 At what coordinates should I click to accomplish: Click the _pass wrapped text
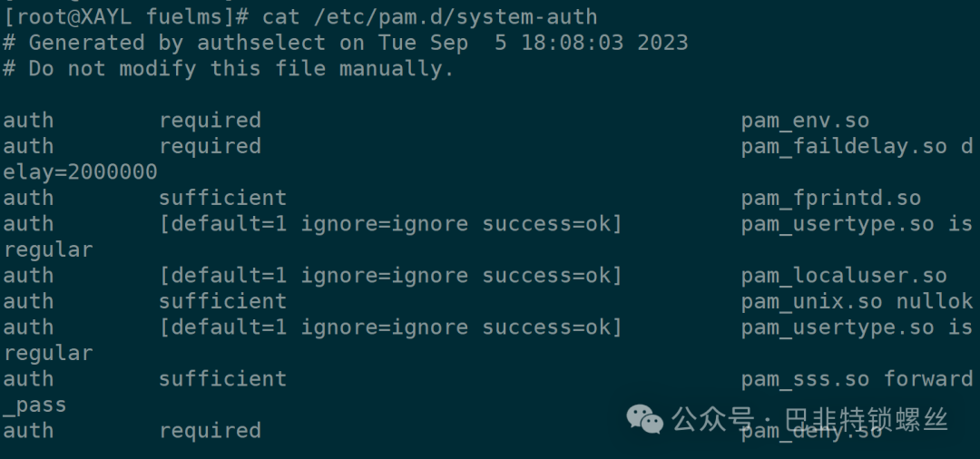(34, 405)
